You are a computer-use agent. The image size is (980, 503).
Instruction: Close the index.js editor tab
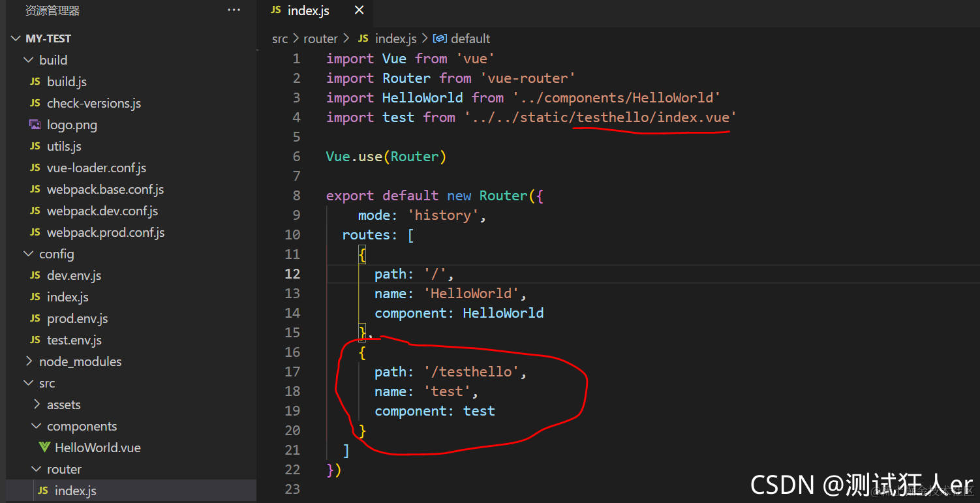coord(359,10)
